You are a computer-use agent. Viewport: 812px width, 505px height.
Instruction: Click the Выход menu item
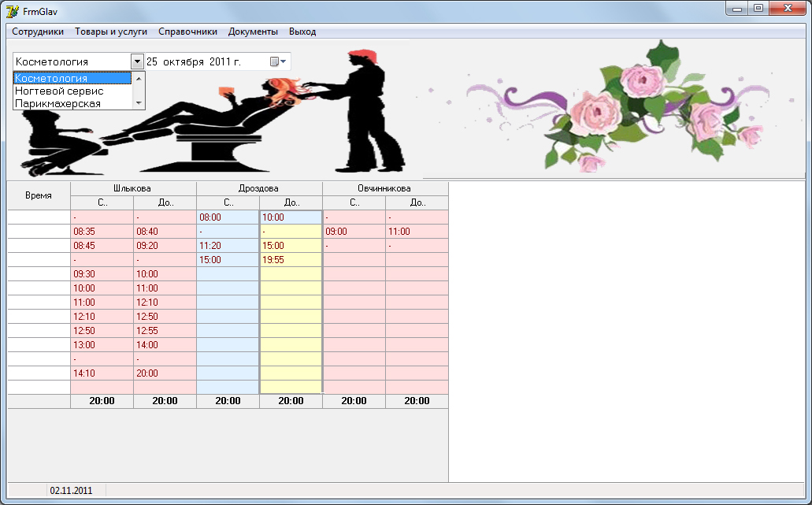(x=302, y=32)
